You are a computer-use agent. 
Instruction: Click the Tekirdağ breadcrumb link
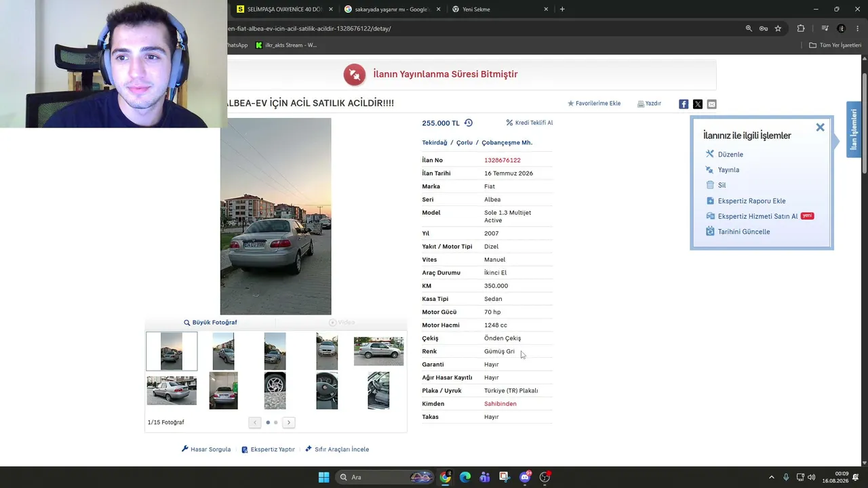435,142
